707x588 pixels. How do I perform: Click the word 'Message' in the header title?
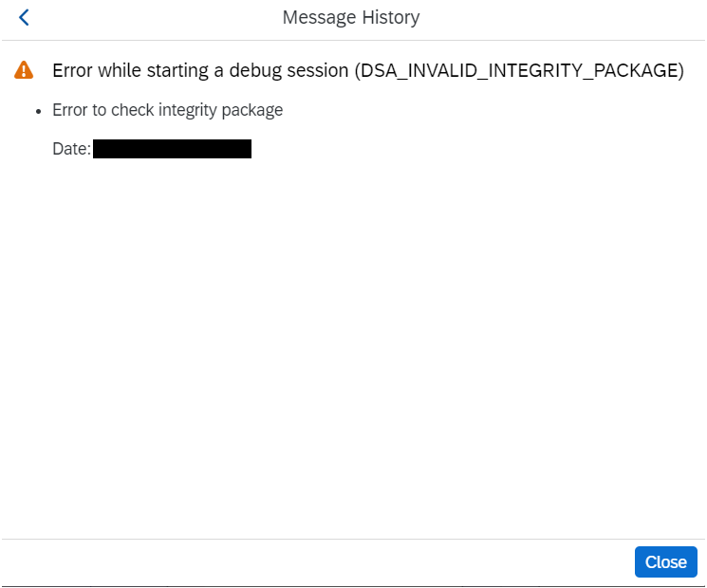319,18
